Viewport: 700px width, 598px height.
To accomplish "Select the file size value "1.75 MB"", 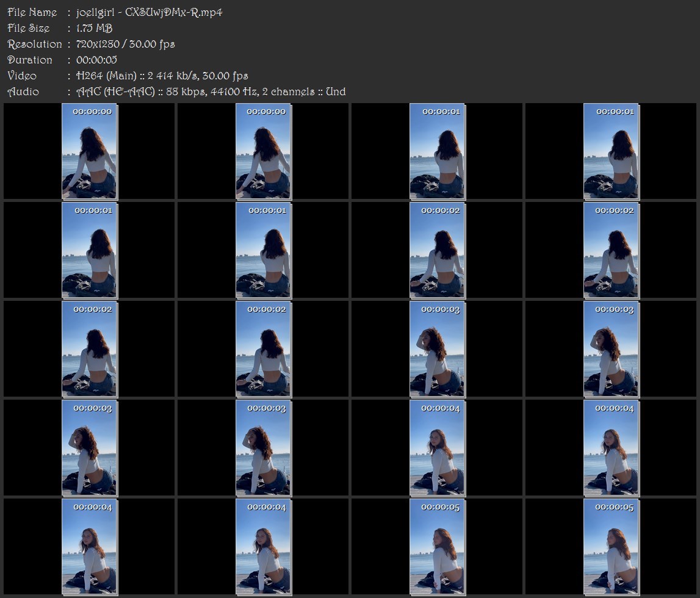I will [x=94, y=28].
